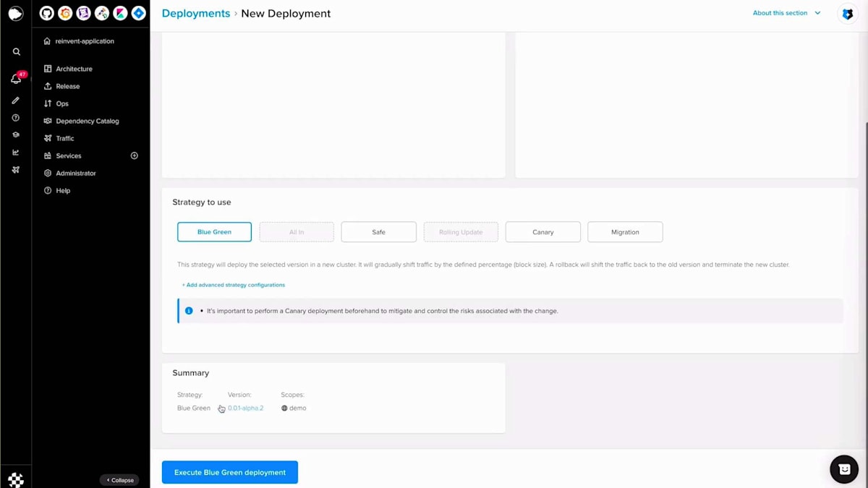Viewport: 868px width, 488px height.
Task: Expand the About this section dropdown
Action: [786, 13]
